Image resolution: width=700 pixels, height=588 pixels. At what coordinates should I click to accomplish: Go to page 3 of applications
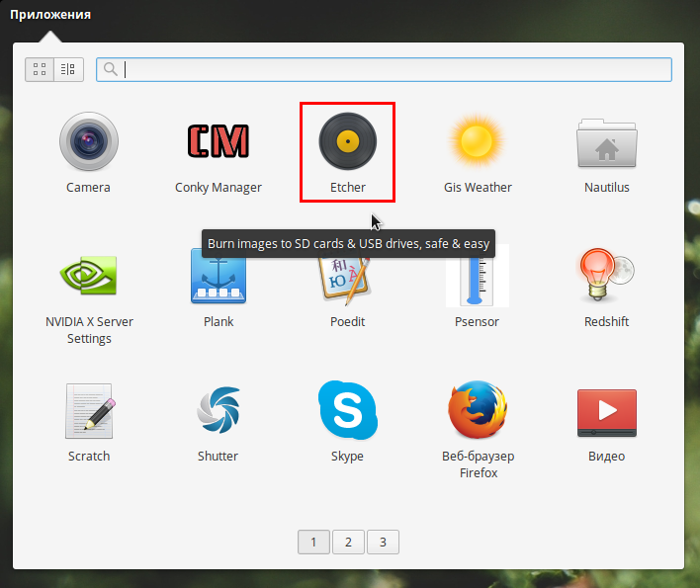pyautogui.click(x=383, y=543)
